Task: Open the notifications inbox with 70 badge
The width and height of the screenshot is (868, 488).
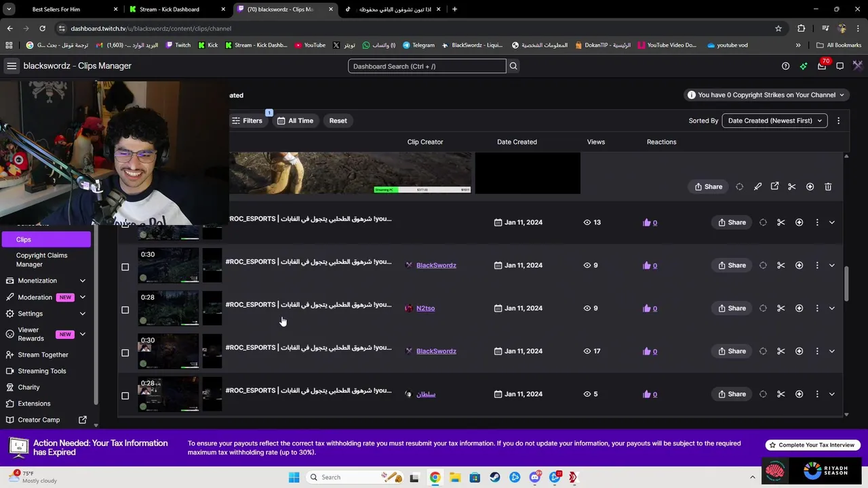Action: pyautogui.click(x=822, y=66)
